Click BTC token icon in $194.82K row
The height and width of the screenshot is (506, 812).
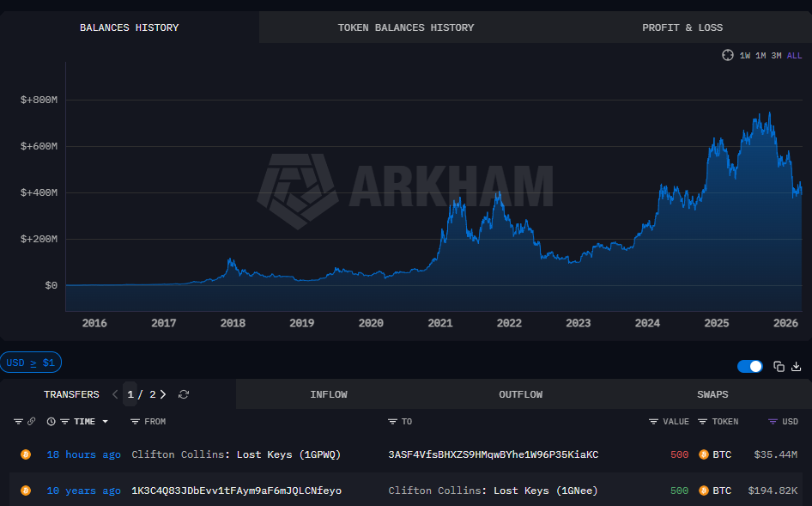[704, 491]
